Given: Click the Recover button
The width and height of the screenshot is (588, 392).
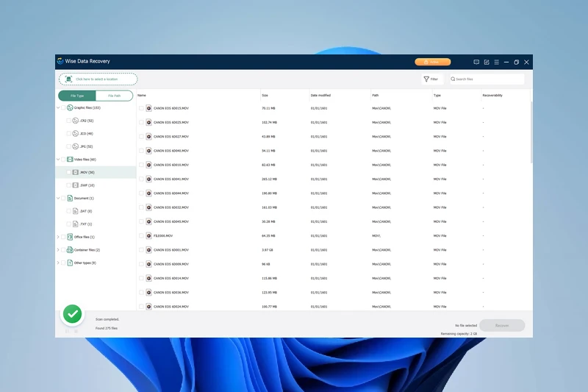Looking at the screenshot, I should pos(502,325).
